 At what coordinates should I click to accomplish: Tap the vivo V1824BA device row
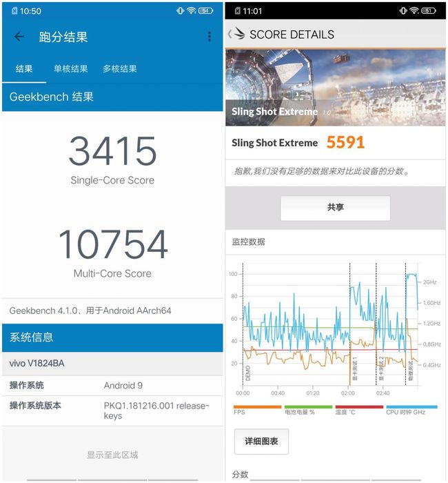112,364
